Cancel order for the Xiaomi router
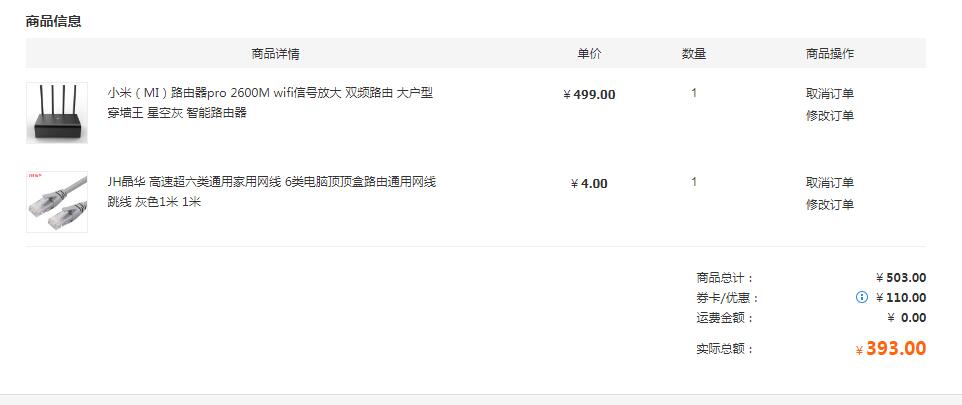The width and height of the screenshot is (962, 405). click(829, 94)
